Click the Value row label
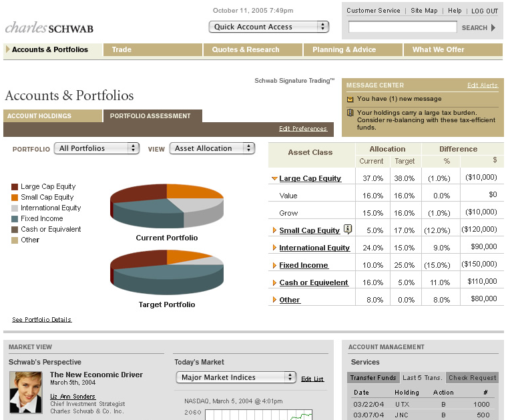Viewport: 506px width, 420px height. 288,196
